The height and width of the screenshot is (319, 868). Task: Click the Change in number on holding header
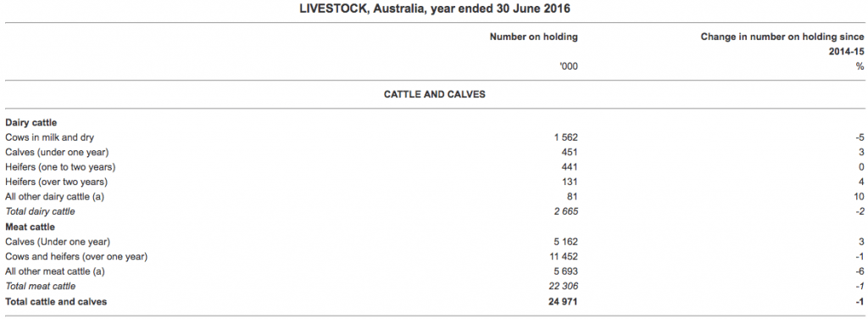[782, 44]
